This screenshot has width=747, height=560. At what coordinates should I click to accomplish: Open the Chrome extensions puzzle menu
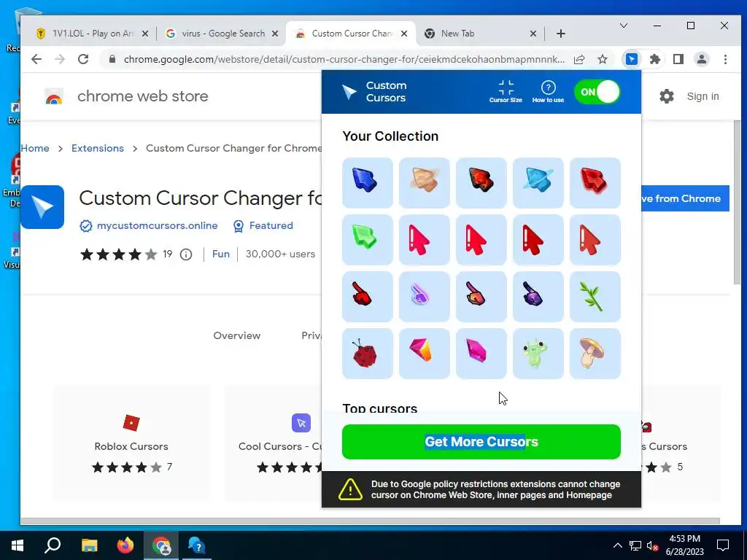tap(655, 59)
